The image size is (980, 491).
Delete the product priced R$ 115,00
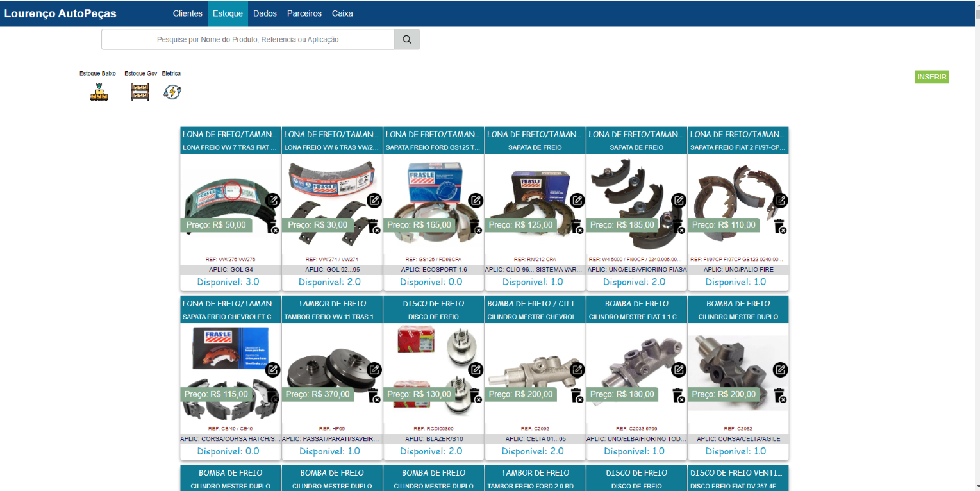[272, 395]
